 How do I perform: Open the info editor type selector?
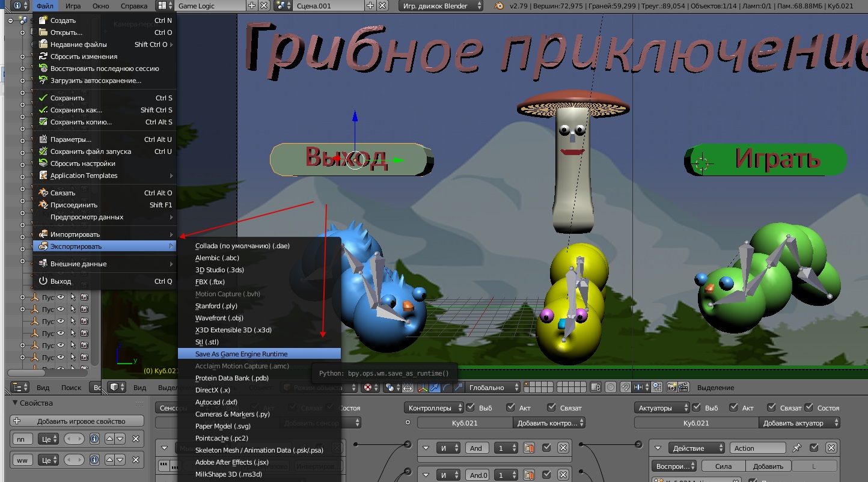[19, 5]
